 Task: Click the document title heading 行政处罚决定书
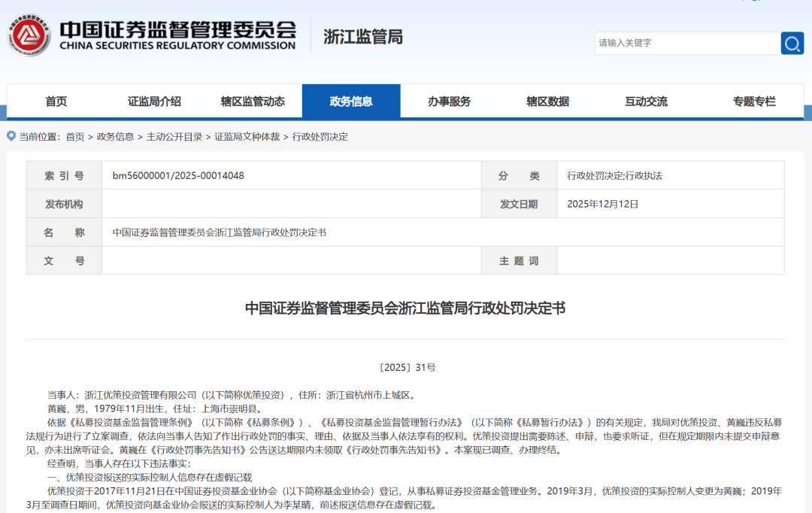point(405,308)
